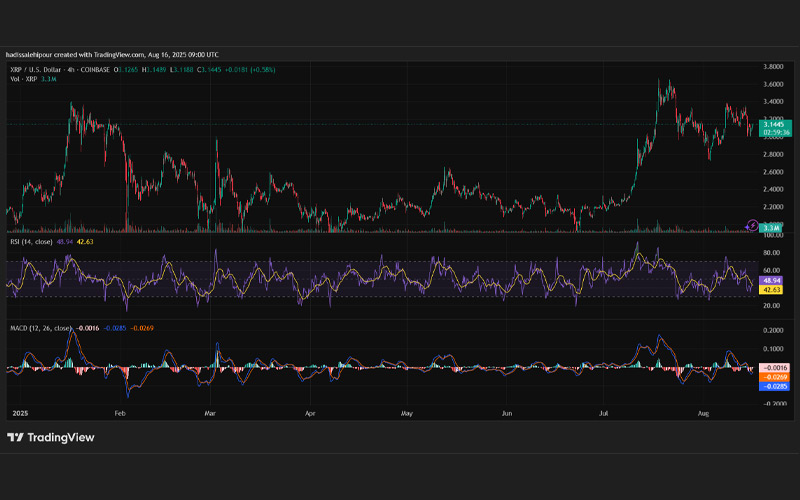Click the close value 3.1445 in the legend

[211, 69]
